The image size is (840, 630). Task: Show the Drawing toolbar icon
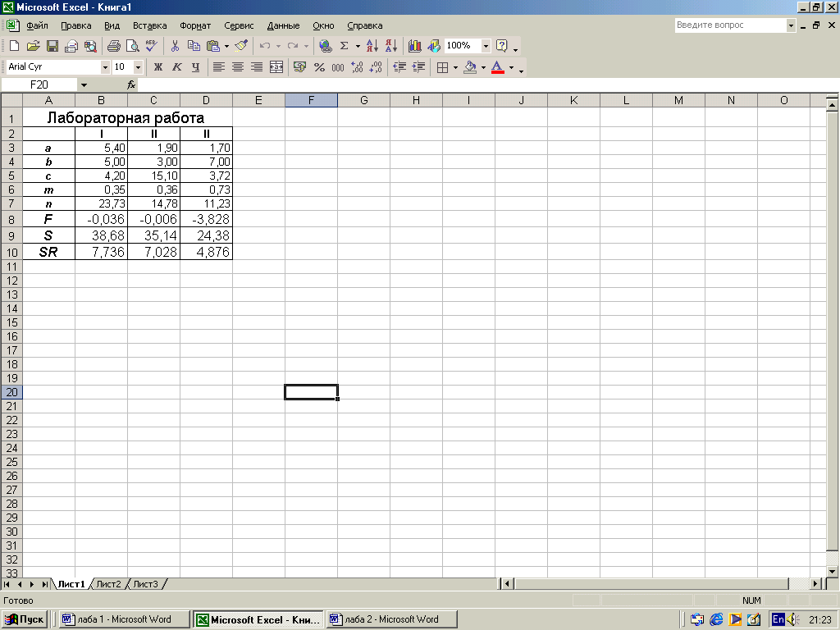(x=433, y=46)
